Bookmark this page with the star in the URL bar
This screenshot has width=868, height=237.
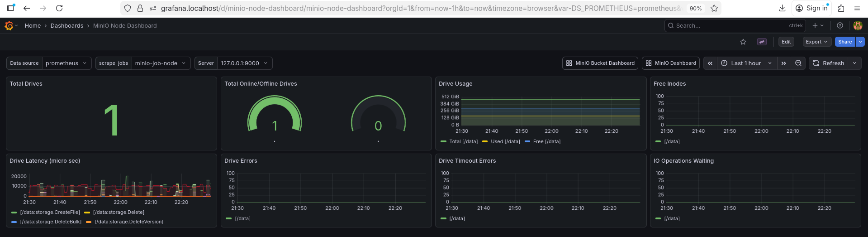(x=714, y=8)
